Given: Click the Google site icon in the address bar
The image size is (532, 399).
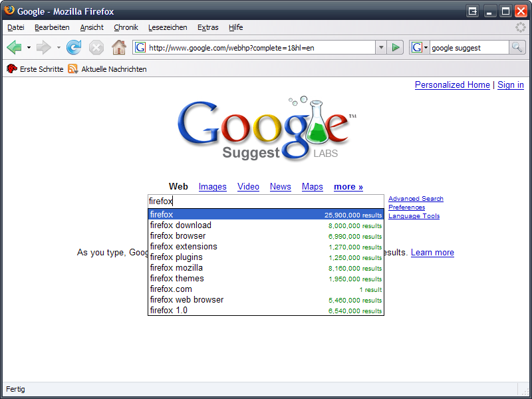Looking at the screenshot, I should click(x=140, y=47).
